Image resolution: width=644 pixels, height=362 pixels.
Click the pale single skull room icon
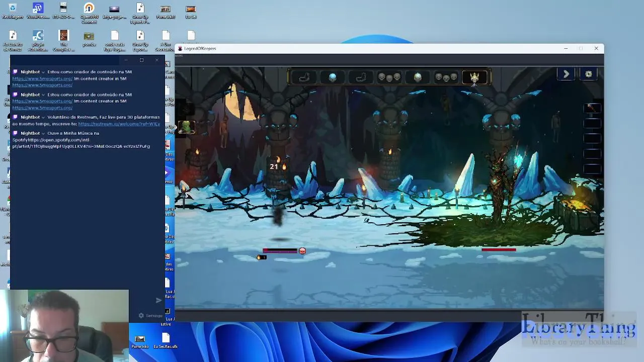[x=418, y=77]
